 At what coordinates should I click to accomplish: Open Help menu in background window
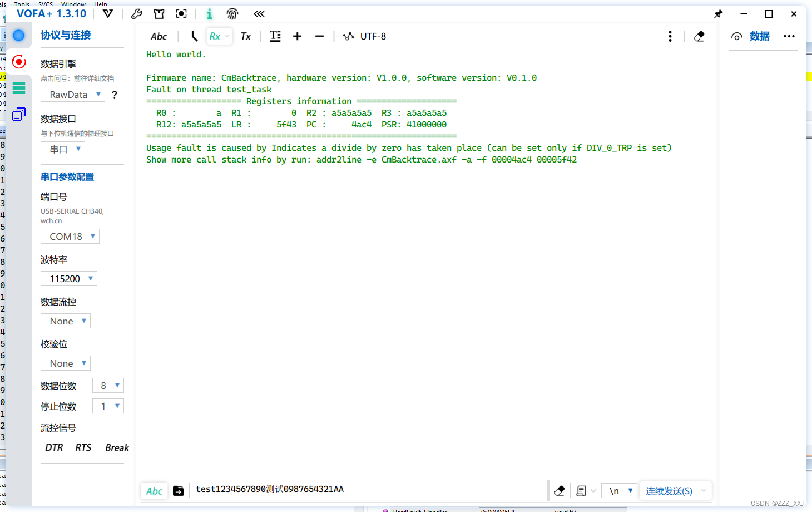(101, 4)
